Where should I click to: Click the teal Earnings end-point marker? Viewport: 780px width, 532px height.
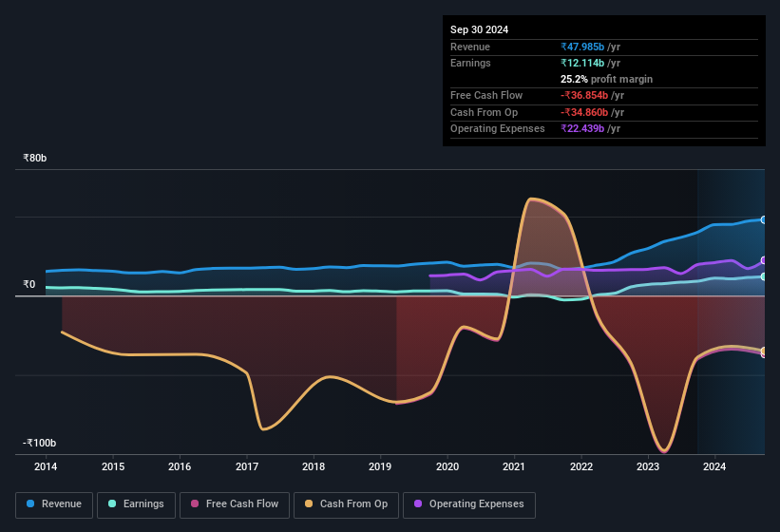[764, 276]
